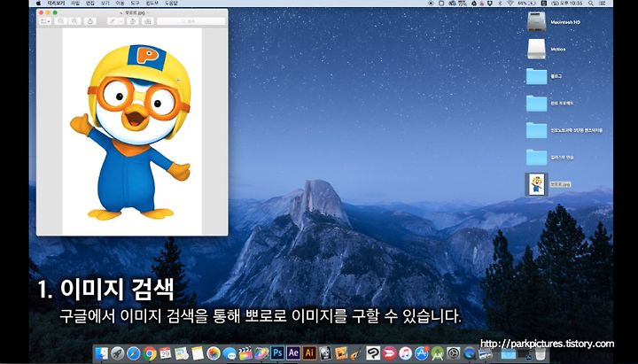This screenshot has width=638, height=364.
Task: Open the 윈도우 menu
Action: pos(152,3)
